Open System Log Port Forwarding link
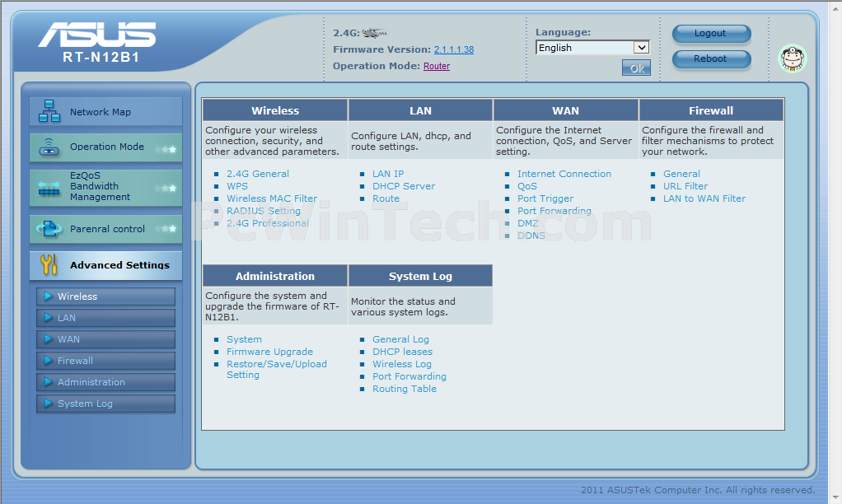This screenshot has height=504, width=842. click(x=409, y=377)
